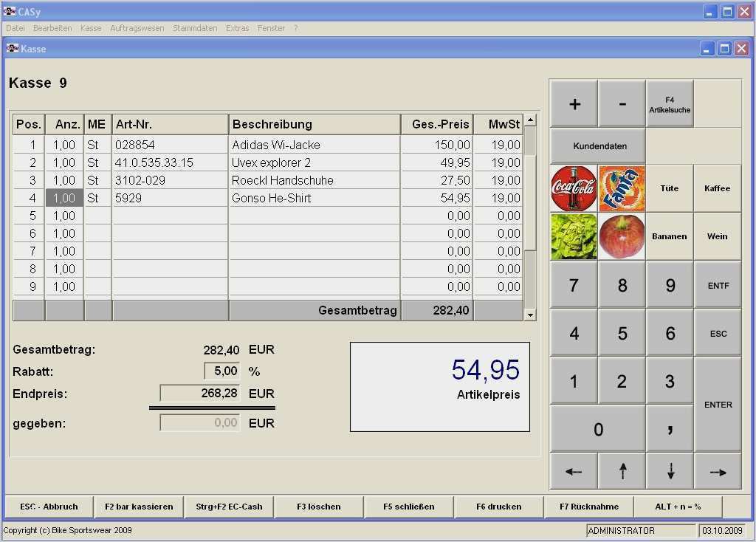Focus the gegeben amount field
The width and height of the screenshot is (756, 542).
[x=199, y=423]
